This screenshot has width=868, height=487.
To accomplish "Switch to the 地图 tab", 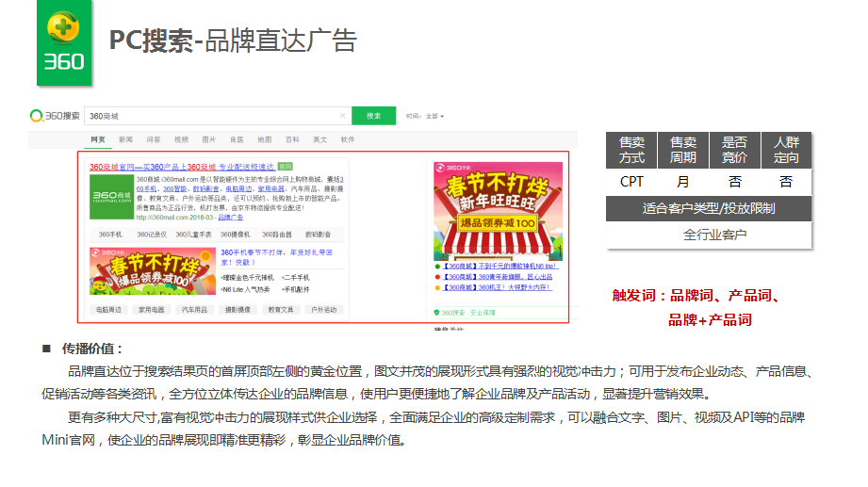I will pyautogui.click(x=265, y=139).
